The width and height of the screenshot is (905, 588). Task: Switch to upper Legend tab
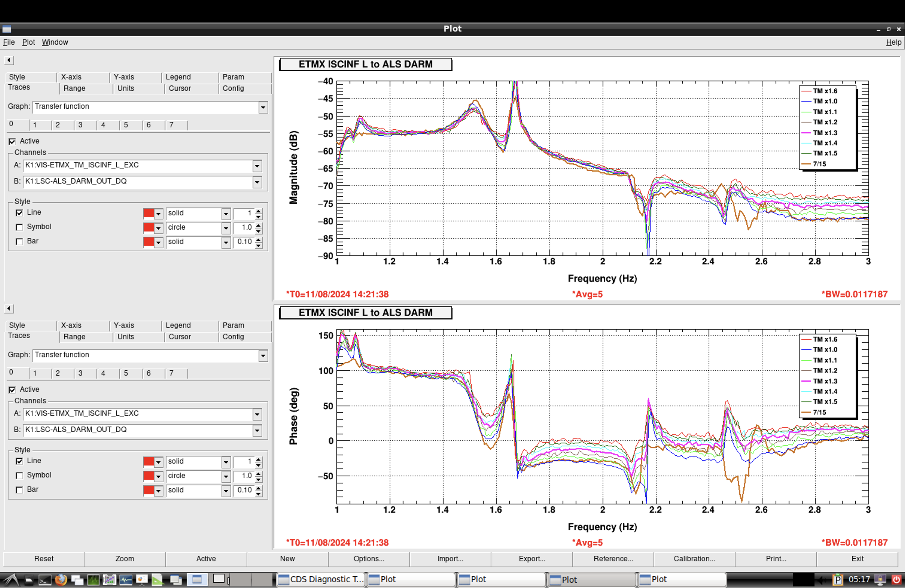pos(178,77)
